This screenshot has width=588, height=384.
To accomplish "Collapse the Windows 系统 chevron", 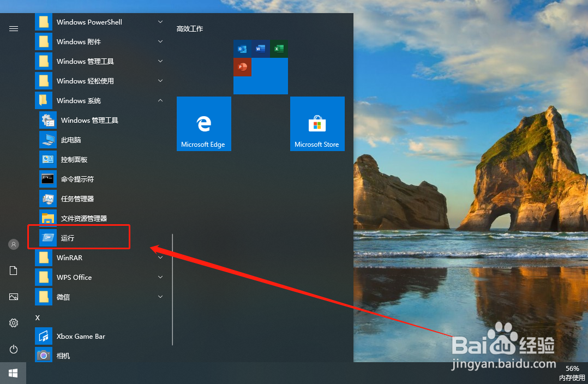I will click(x=160, y=100).
